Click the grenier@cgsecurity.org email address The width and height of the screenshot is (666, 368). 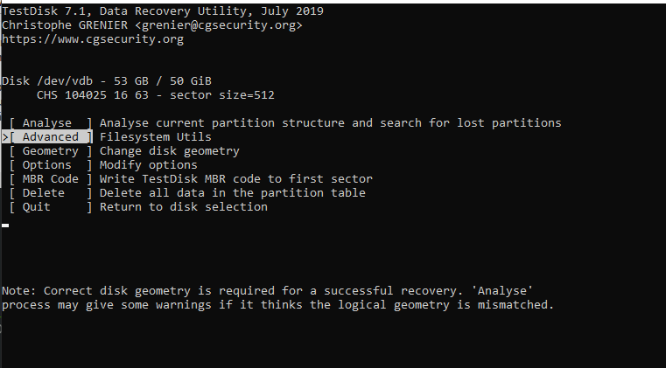(219, 25)
